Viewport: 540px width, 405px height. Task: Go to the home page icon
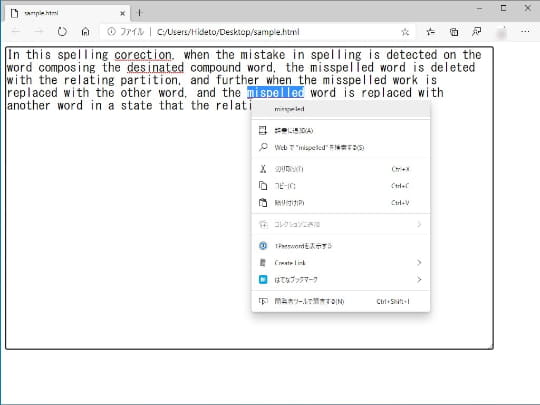[85, 32]
